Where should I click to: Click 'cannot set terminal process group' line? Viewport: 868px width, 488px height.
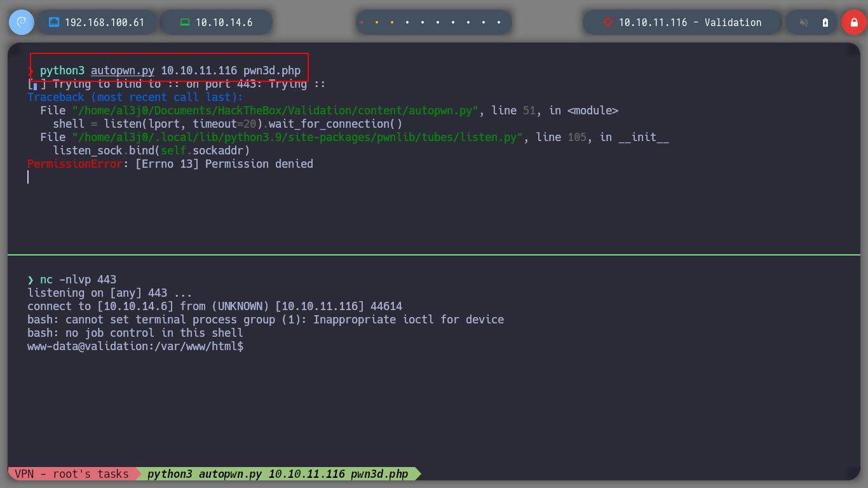point(266,320)
